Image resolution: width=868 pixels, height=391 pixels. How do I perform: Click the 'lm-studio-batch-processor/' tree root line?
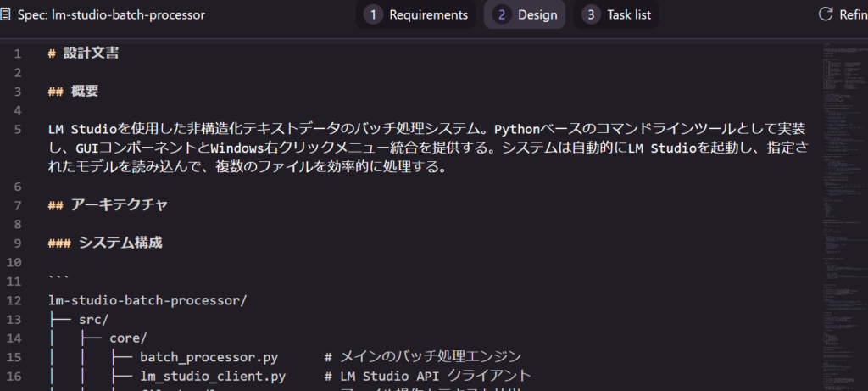[147, 301]
